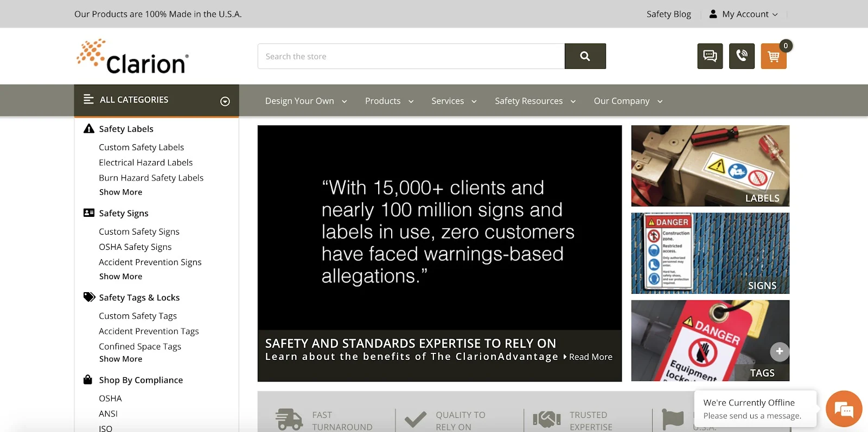Screen dimensions: 868x432
Task: Open Electrical Hazard Labels
Action: pos(146,163)
